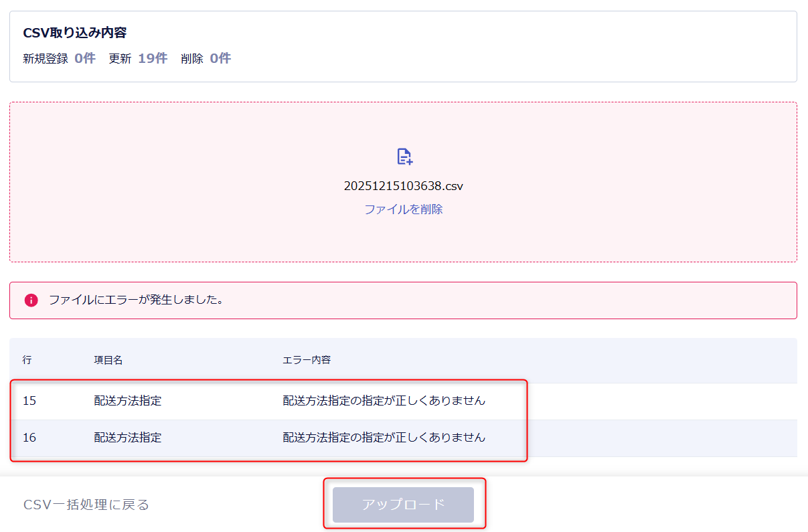Click 配送方法指定 item name in row 15
This screenshot has height=532, width=808.
[x=128, y=402]
